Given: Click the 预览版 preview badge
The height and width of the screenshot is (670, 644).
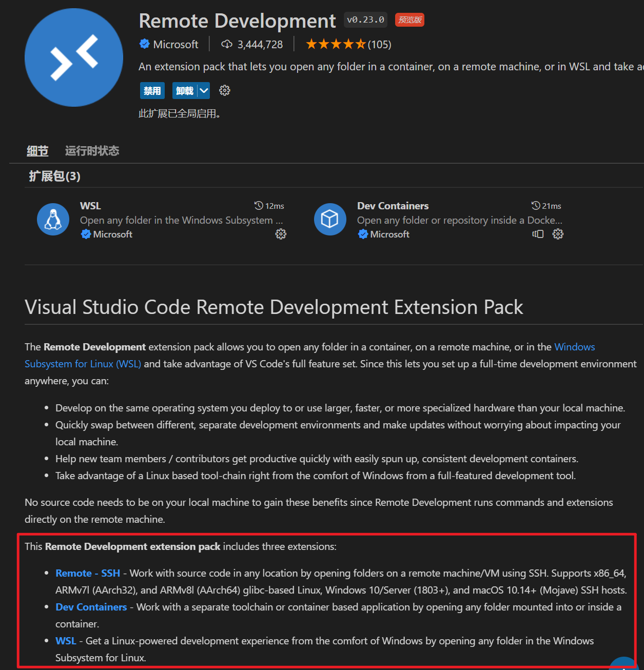Looking at the screenshot, I should click(x=409, y=20).
